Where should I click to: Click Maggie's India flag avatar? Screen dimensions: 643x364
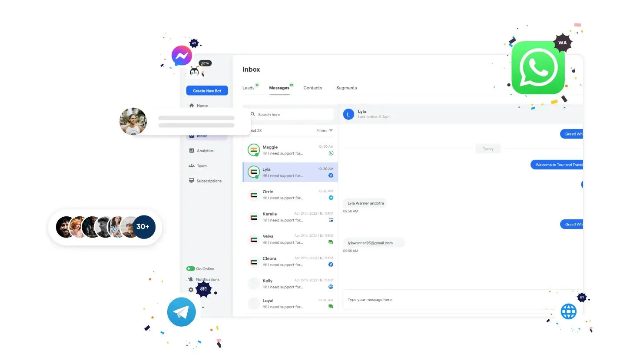[254, 150]
